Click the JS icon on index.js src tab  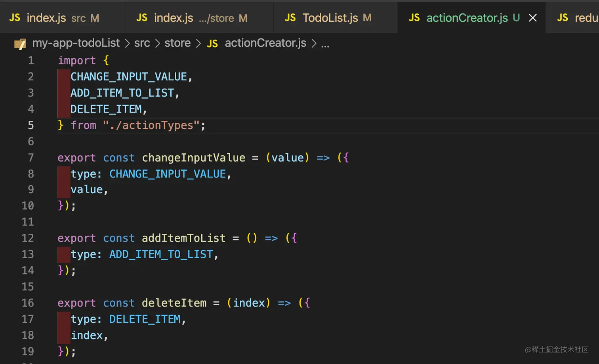point(15,18)
